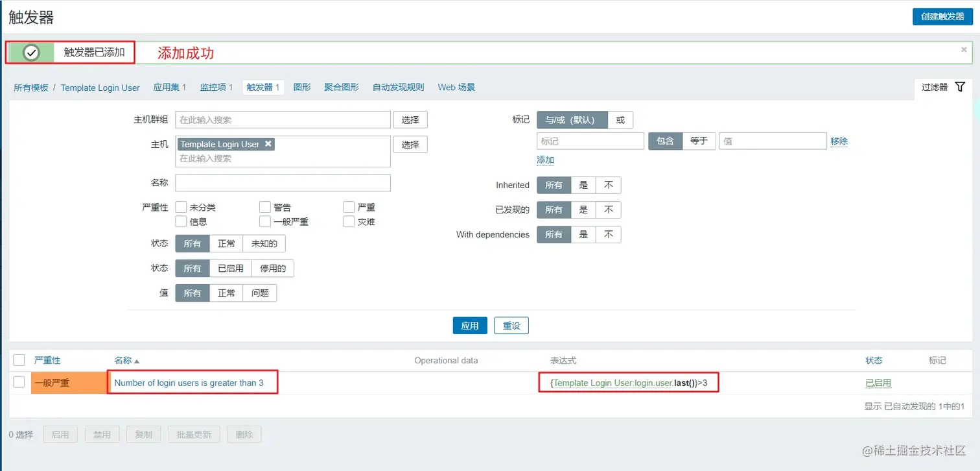Filter value by 问题
Viewport: 980px width, 471px height.
pos(260,293)
